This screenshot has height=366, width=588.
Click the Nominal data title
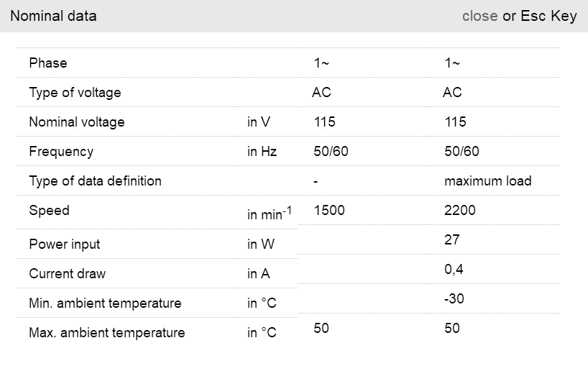pos(53,16)
